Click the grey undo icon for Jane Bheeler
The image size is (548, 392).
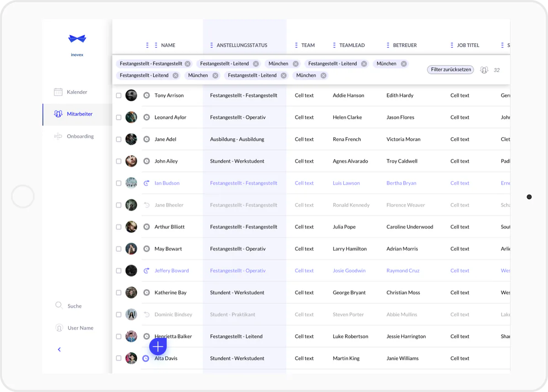click(147, 205)
